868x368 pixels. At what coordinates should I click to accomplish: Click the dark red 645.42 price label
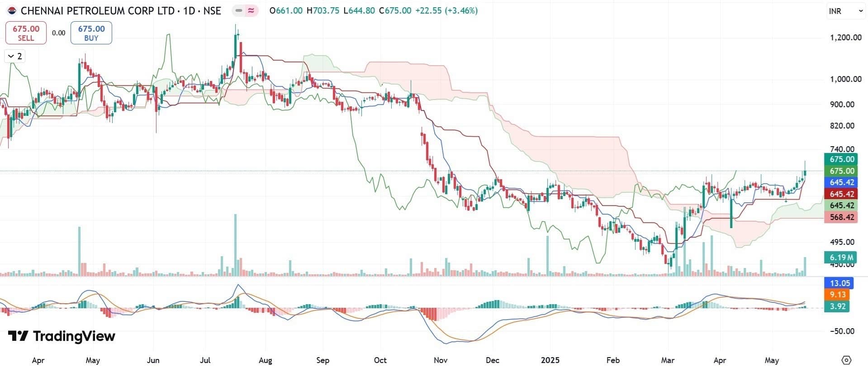click(x=841, y=194)
